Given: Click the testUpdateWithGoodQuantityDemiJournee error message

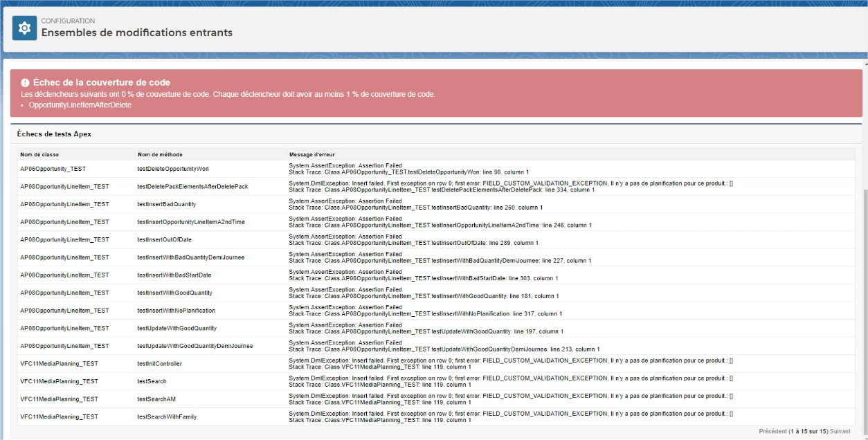Looking at the screenshot, I should point(444,346).
